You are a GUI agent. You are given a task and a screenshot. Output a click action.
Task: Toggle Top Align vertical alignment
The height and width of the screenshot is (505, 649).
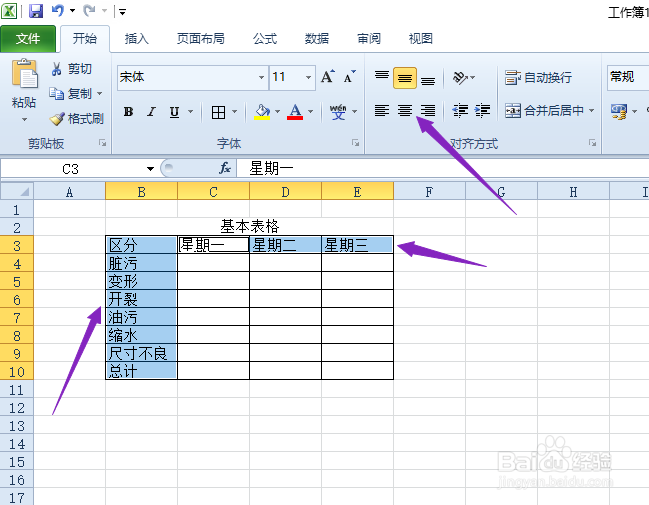tap(382, 77)
